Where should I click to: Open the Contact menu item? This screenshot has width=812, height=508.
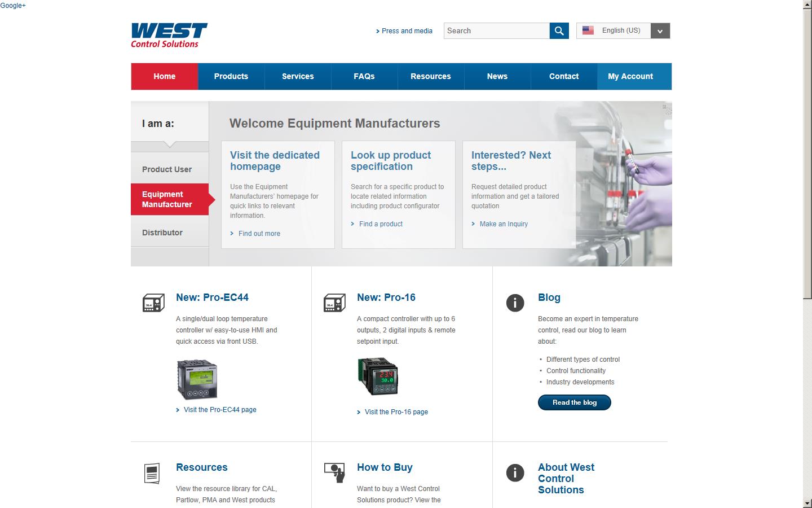click(564, 76)
